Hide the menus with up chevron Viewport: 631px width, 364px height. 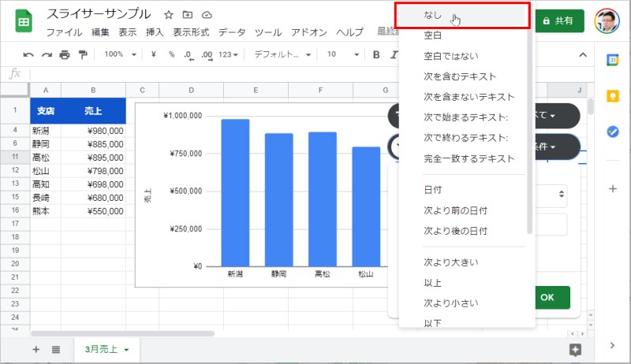tap(583, 54)
